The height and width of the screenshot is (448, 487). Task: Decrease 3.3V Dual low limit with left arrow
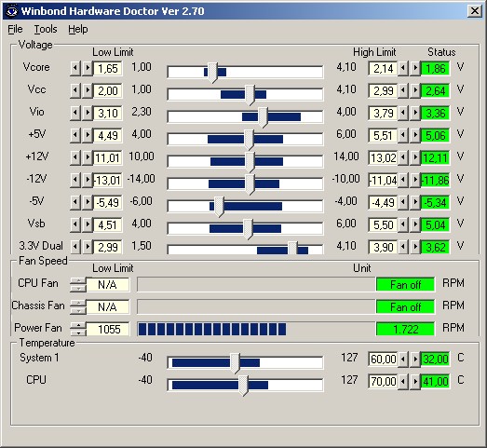click(75, 247)
